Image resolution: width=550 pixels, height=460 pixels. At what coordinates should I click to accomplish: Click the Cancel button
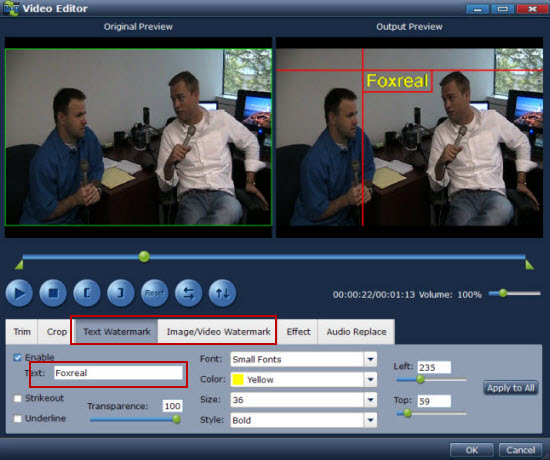[521, 450]
